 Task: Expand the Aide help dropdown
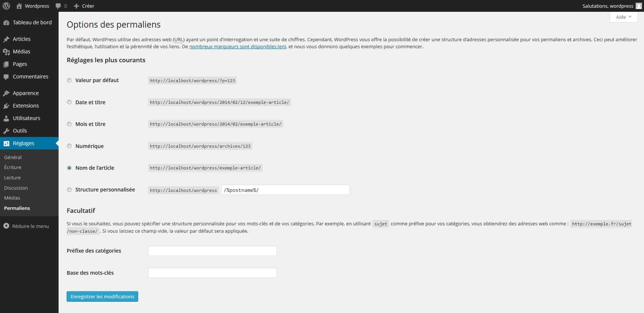coord(623,17)
